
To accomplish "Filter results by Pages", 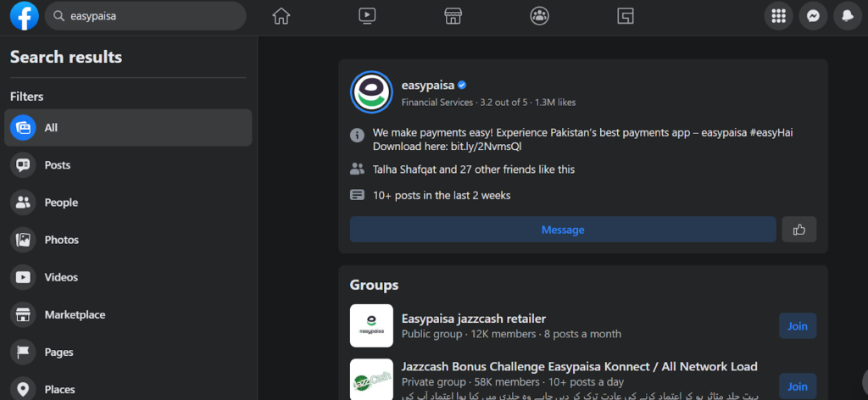I will (128, 352).
